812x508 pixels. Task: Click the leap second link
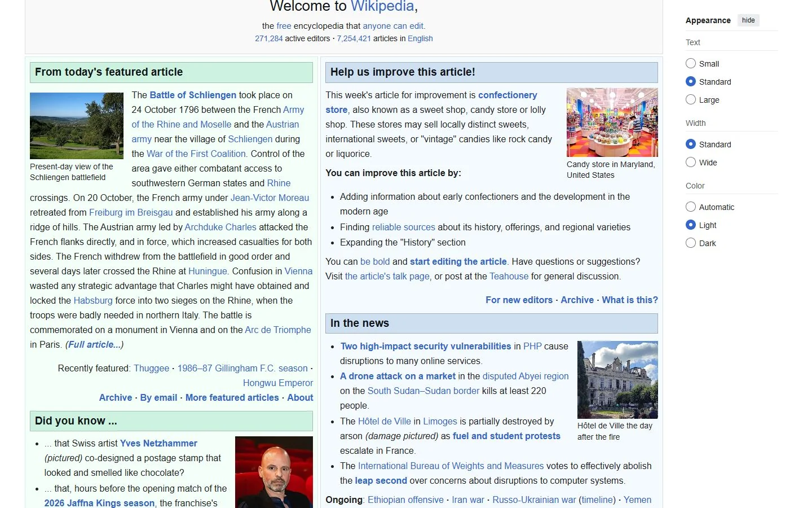pos(381,480)
